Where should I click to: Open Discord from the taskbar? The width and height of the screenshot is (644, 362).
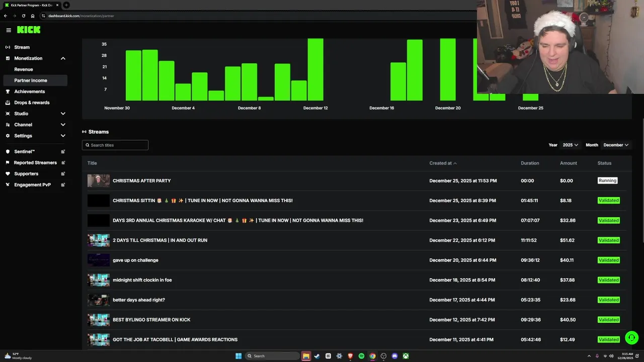394,356
